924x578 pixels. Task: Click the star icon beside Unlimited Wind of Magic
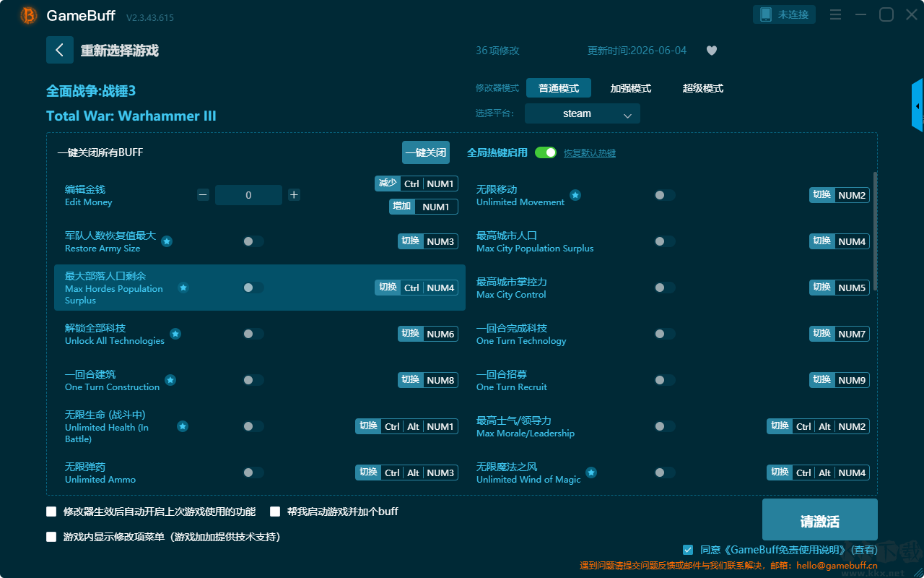591,473
